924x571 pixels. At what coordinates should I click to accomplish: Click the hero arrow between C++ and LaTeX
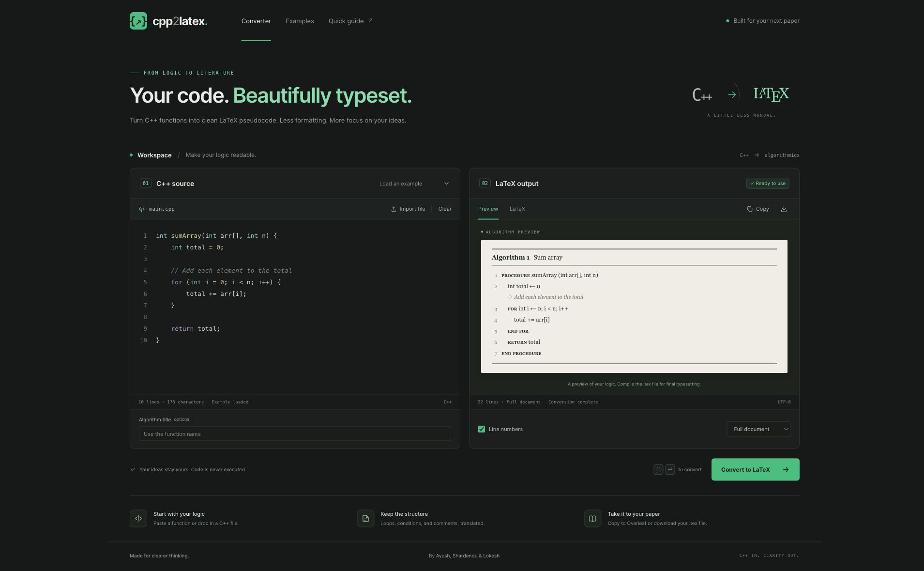point(732,94)
